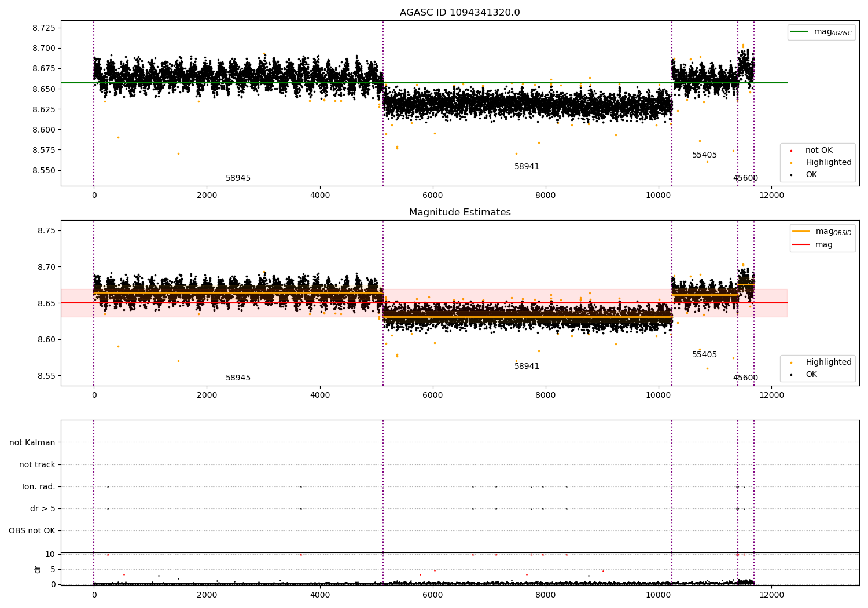Click the orange line swatch beside mag OBSID
Screen dimensions: 868x608
pyautogui.click(x=801, y=232)
